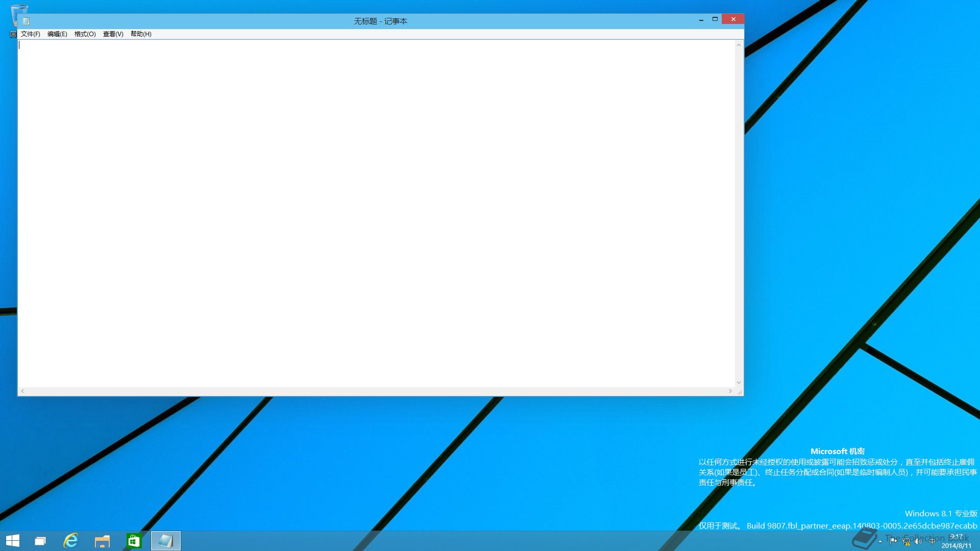Image resolution: width=980 pixels, height=551 pixels.
Task: Select the Notepad button in the taskbar
Action: (166, 541)
